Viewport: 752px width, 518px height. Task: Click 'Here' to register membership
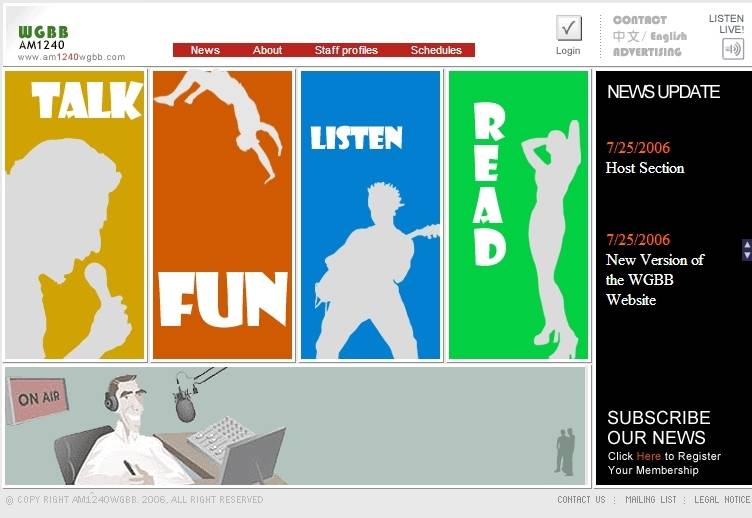648,456
